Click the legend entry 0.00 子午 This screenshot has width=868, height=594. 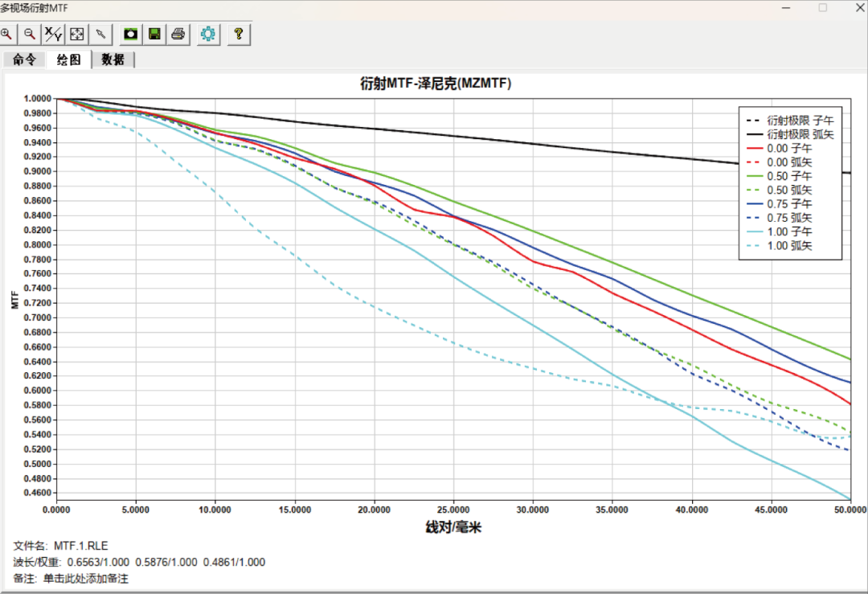point(779,148)
